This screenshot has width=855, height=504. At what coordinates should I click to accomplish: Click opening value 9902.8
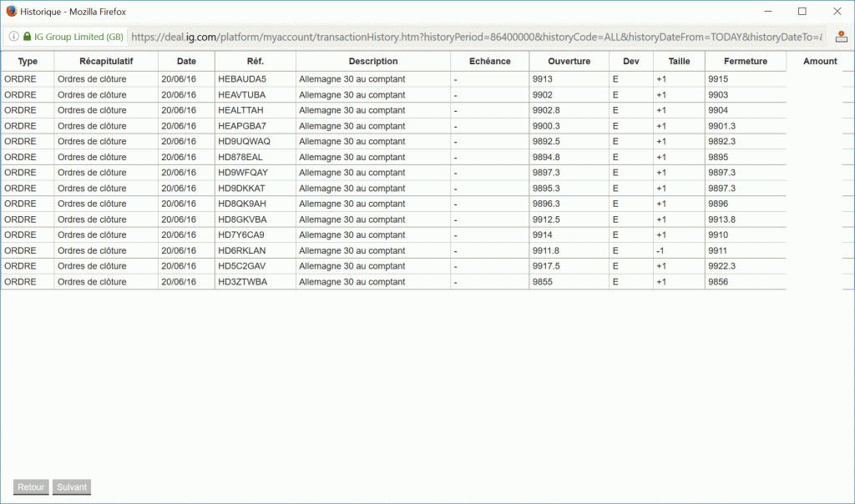point(546,110)
